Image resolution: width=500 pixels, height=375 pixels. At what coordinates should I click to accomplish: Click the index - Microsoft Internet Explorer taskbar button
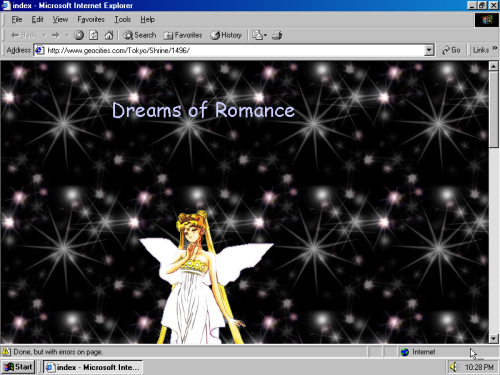coord(93,367)
